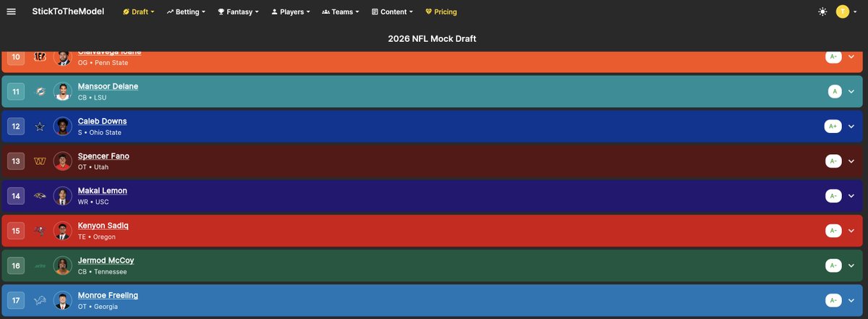Open Mansoor Delane player link
The width and height of the screenshot is (868, 319).
[x=108, y=86]
